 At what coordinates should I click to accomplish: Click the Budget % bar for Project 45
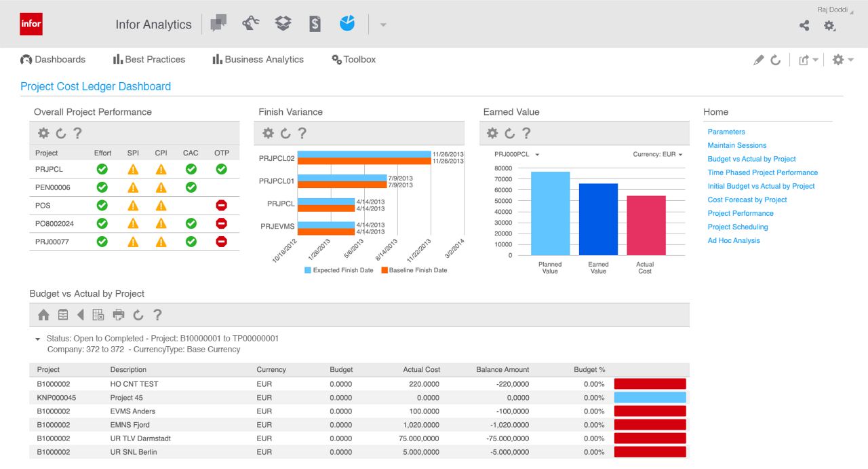[650, 398]
